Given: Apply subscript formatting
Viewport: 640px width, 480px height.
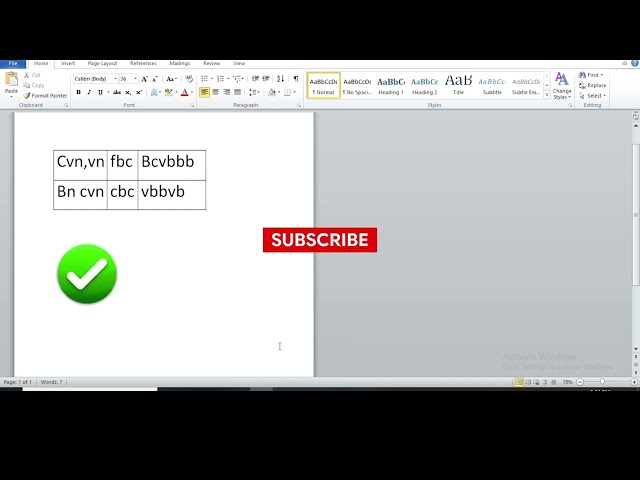Looking at the screenshot, I should click(x=128, y=92).
